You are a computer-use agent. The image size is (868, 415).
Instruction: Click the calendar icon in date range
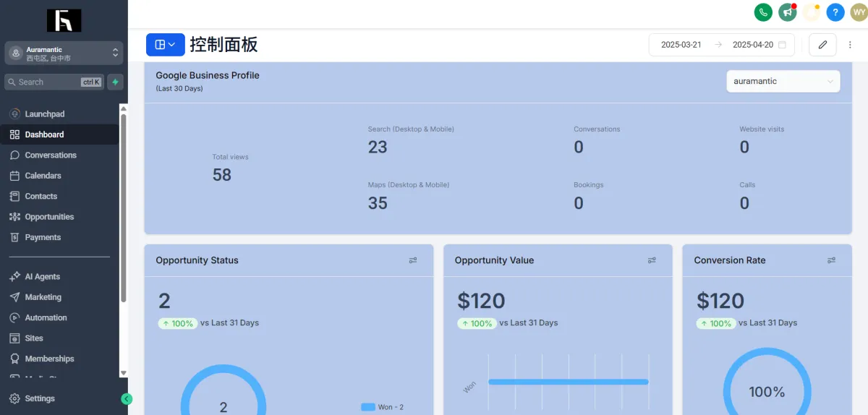(x=782, y=45)
